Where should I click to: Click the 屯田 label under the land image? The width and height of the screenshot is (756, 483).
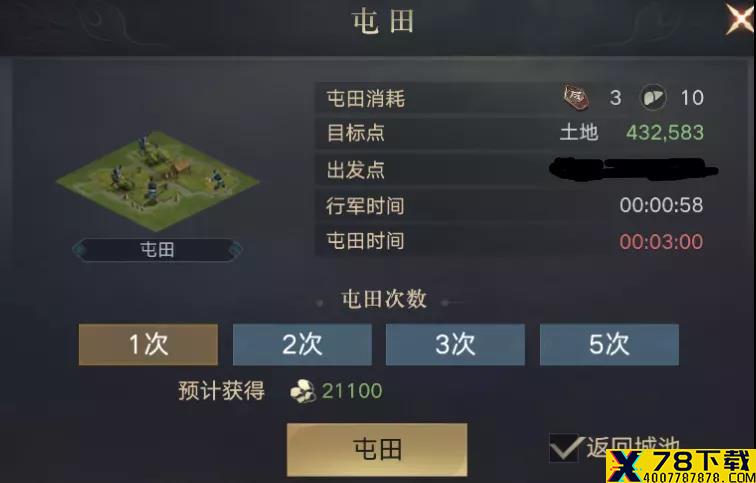157,250
